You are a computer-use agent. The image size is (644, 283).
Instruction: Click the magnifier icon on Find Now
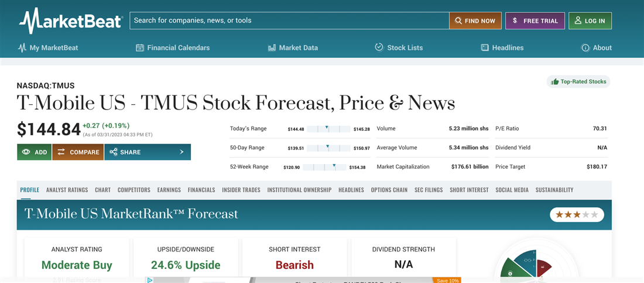(458, 21)
